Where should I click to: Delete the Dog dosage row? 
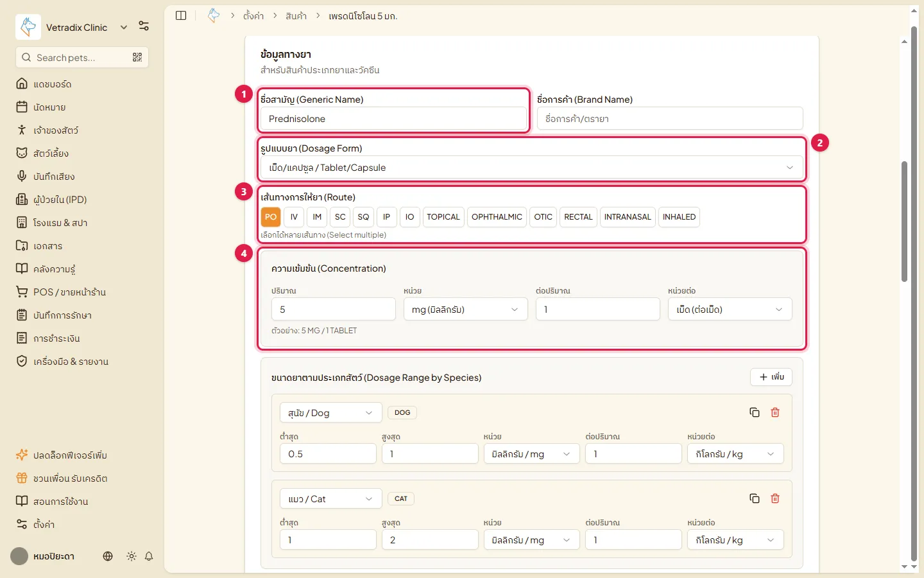(775, 412)
